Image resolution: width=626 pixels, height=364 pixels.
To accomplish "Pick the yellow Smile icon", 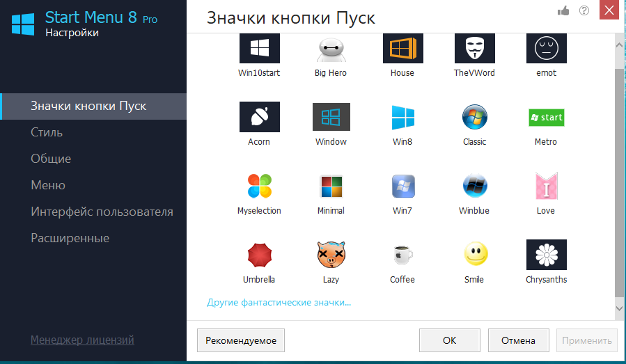I will (476, 254).
